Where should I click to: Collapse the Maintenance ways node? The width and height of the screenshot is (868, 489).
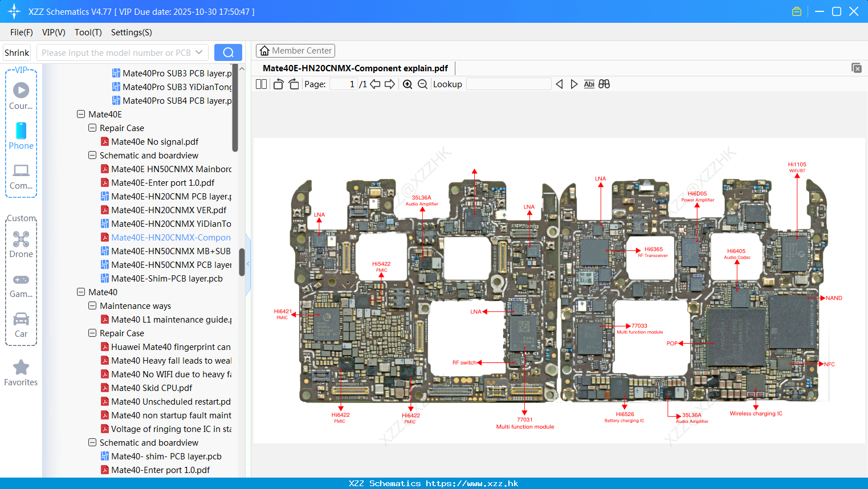click(92, 305)
